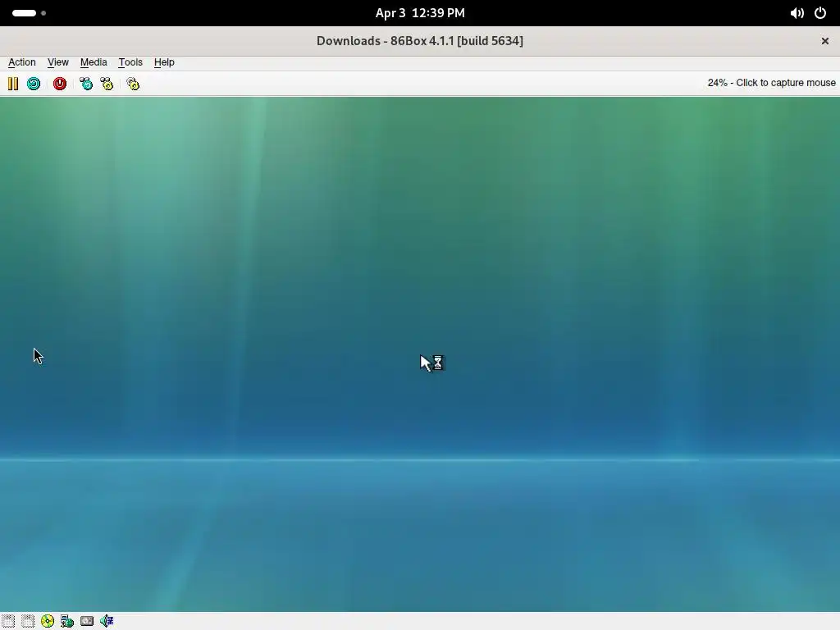Click the teal hard reset icon
This screenshot has height=630, width=840.
click(33, 84)
